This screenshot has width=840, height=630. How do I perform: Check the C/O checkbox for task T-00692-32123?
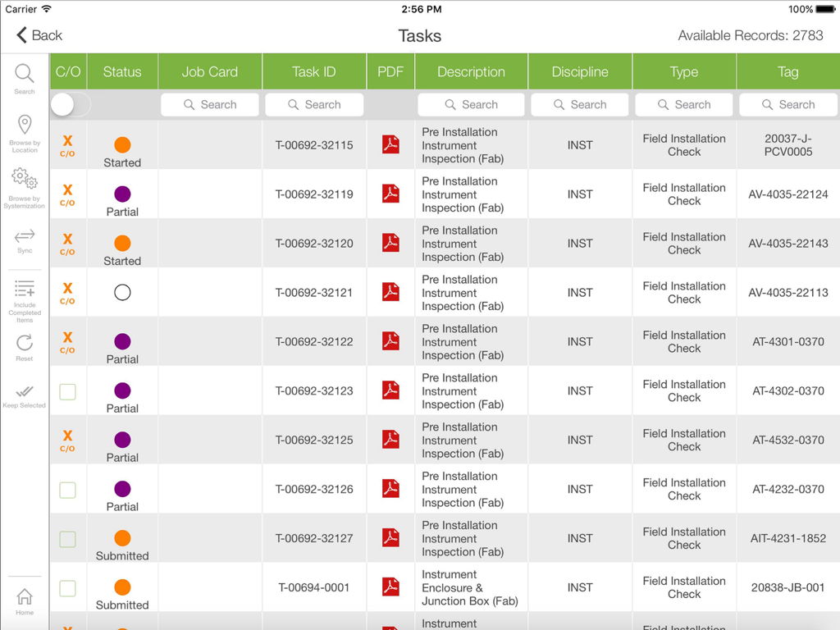[x=68, y=391]
